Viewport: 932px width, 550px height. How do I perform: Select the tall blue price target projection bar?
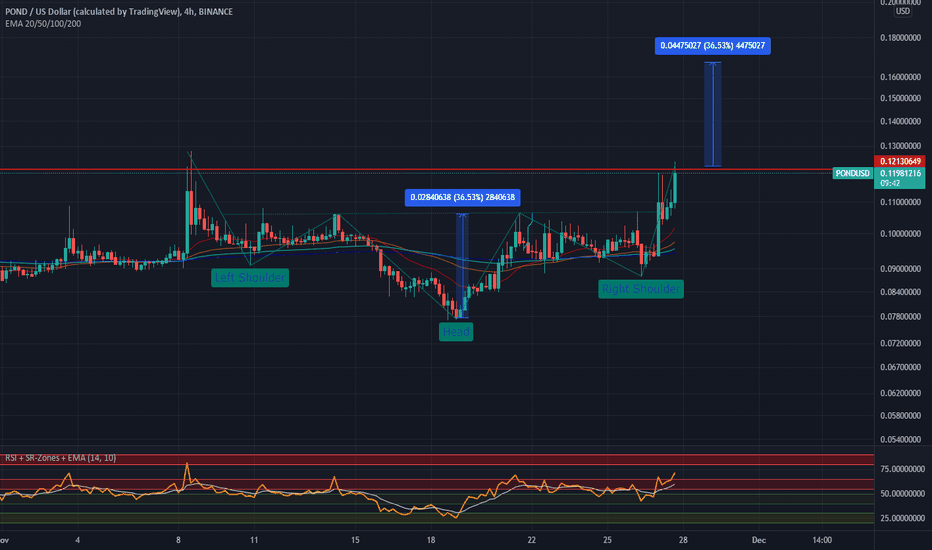click(x=713, y=114)
